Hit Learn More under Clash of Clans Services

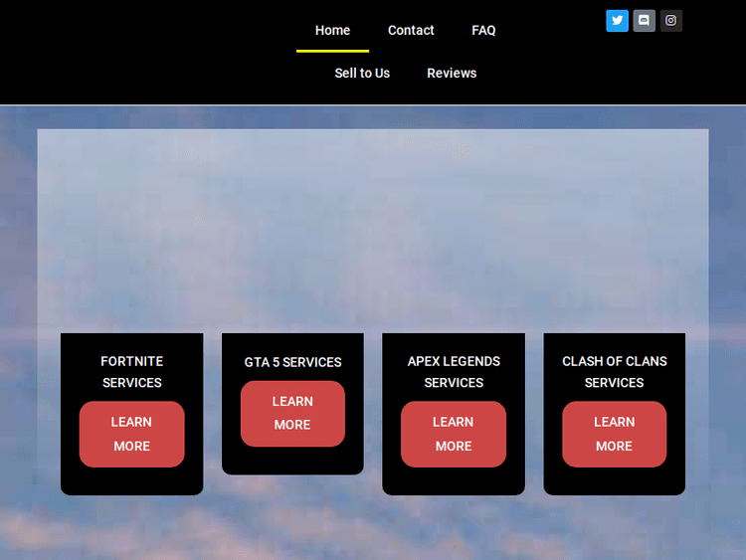click(614, 435)
